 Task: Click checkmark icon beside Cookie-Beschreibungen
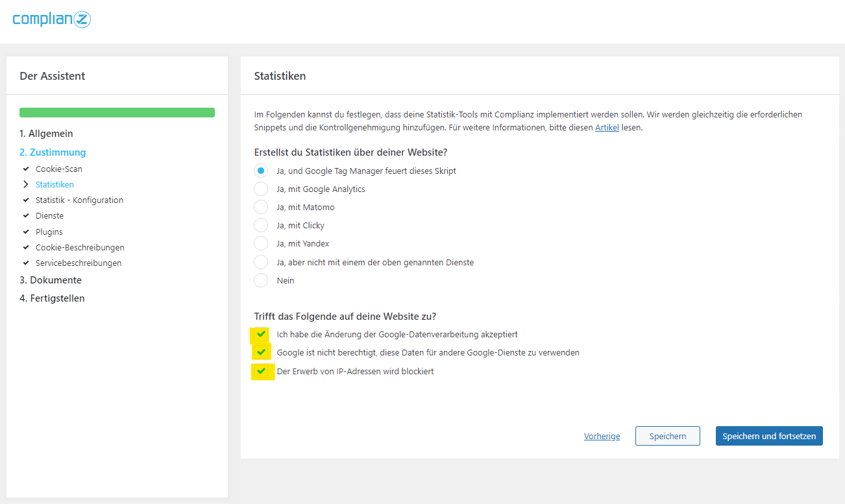pyautogui.click(x=26, y=247)
